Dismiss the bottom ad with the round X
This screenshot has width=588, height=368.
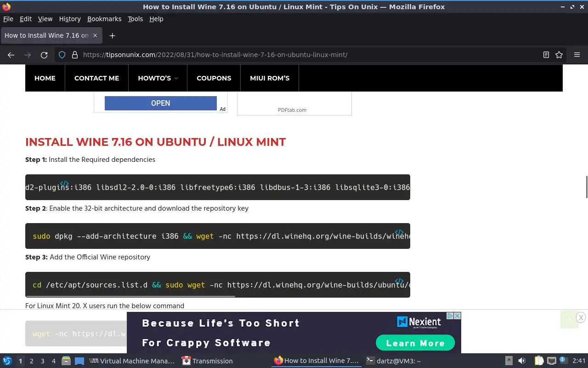pos(581,317)
